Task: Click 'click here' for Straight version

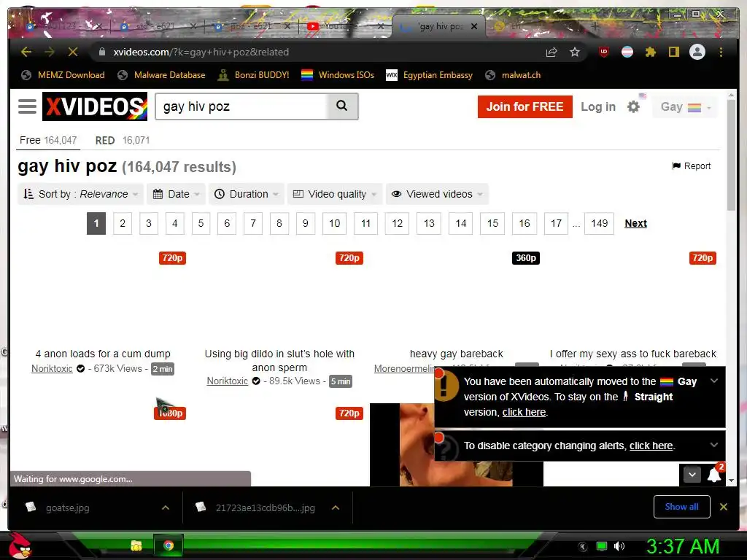Action: tap(524, 412)
